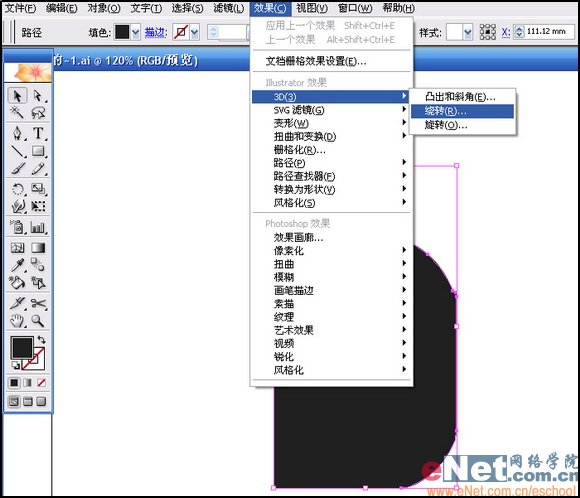Select the Pencil tool

pyautogui.click(x=38, y=169)
